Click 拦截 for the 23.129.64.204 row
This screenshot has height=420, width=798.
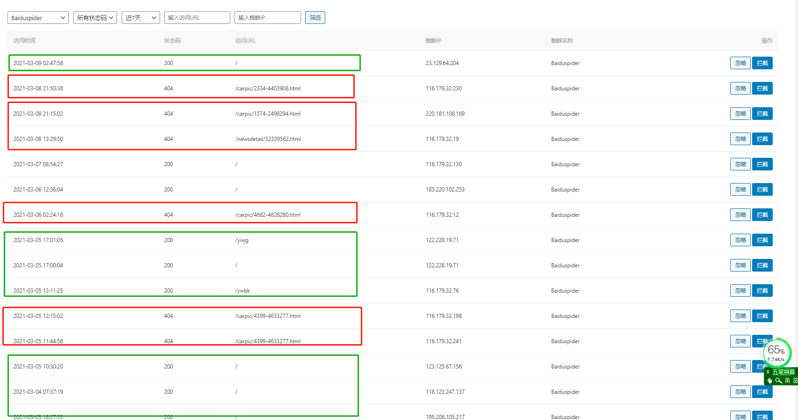[762, 63]
